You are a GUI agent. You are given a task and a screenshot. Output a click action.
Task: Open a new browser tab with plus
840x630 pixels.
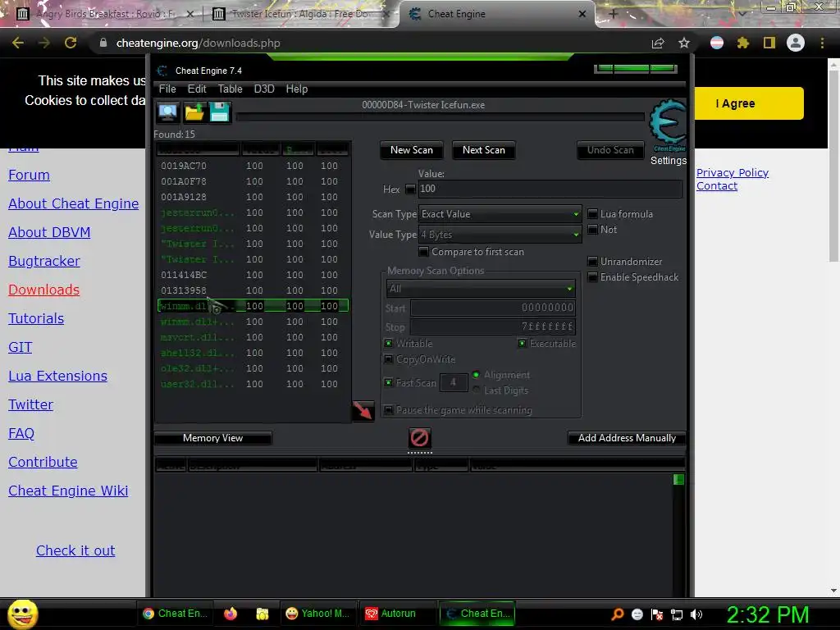614,14
